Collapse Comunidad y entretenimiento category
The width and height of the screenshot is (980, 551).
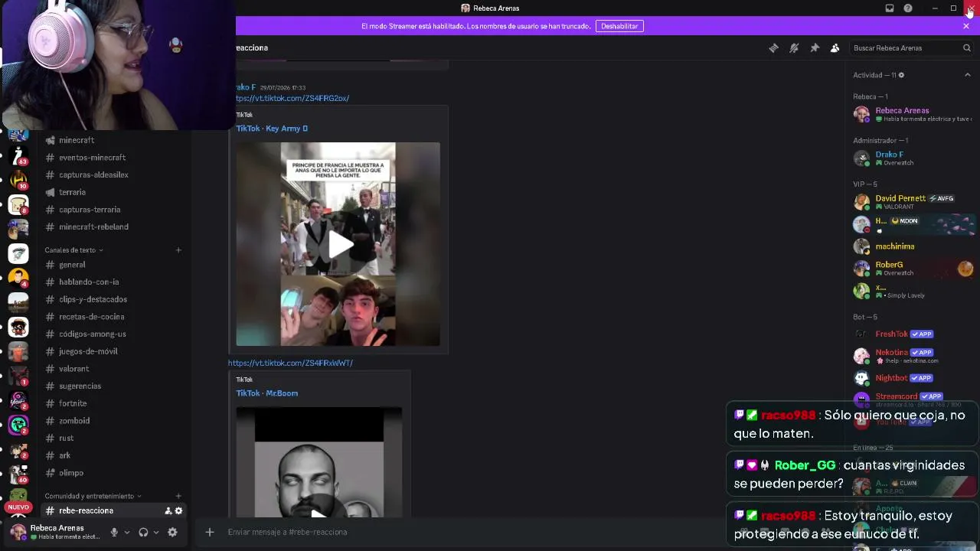93,496
